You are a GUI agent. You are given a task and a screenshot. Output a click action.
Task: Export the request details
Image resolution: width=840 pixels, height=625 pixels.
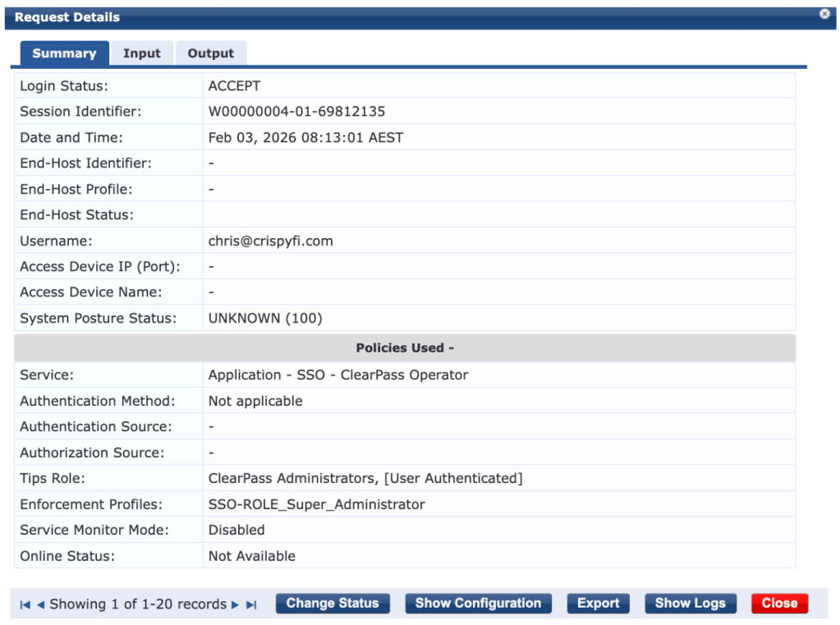[598, 604]
